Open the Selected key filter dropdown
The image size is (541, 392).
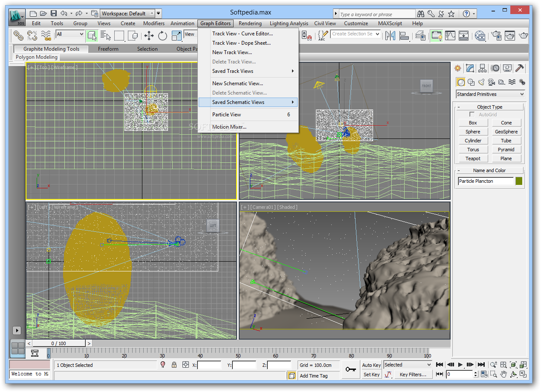click(x=408, y=365)
